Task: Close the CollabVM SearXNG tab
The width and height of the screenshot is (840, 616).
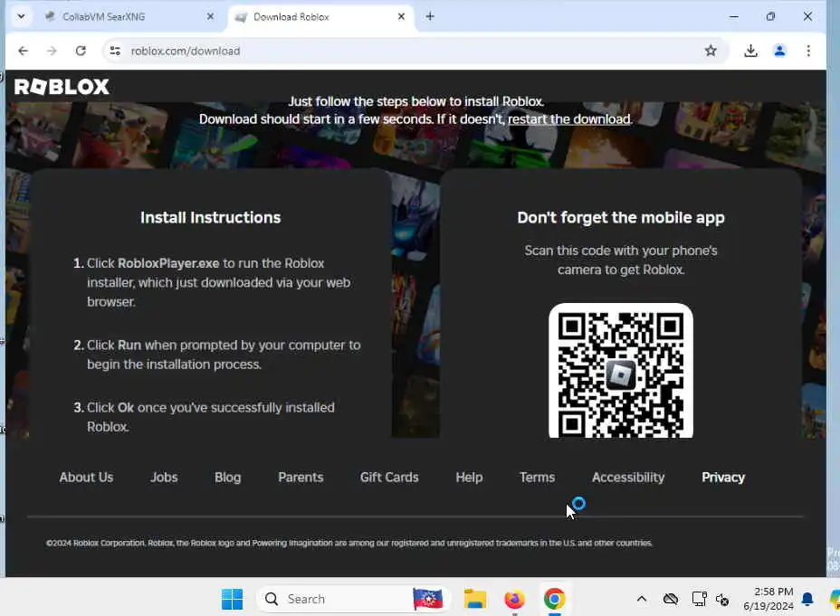Action: click(x=211, y=16)
